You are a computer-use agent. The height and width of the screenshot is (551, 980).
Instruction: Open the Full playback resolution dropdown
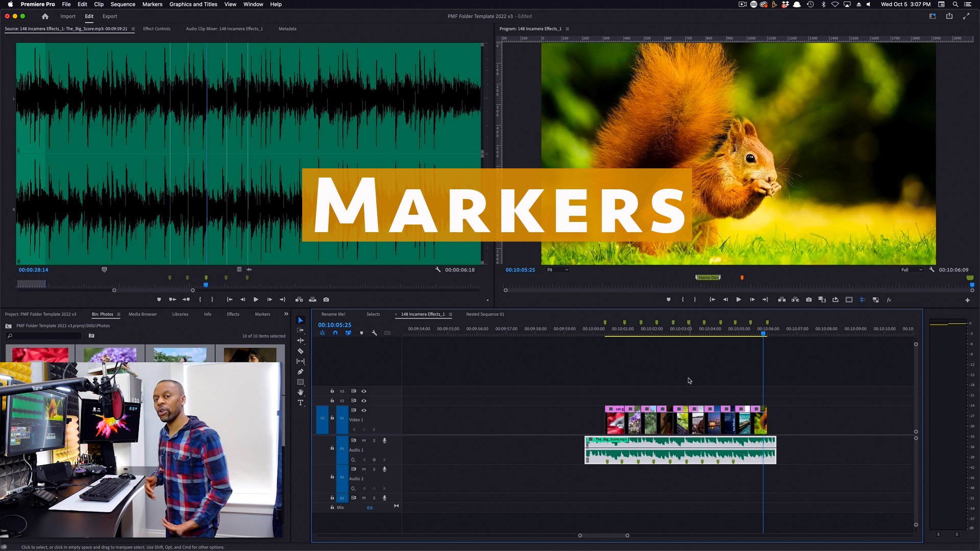pos(912,270)
